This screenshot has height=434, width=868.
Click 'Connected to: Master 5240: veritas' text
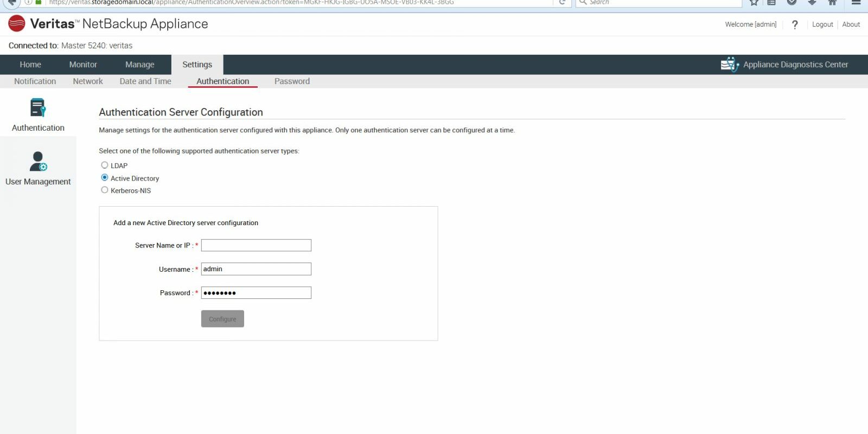(x=71, y=46)
